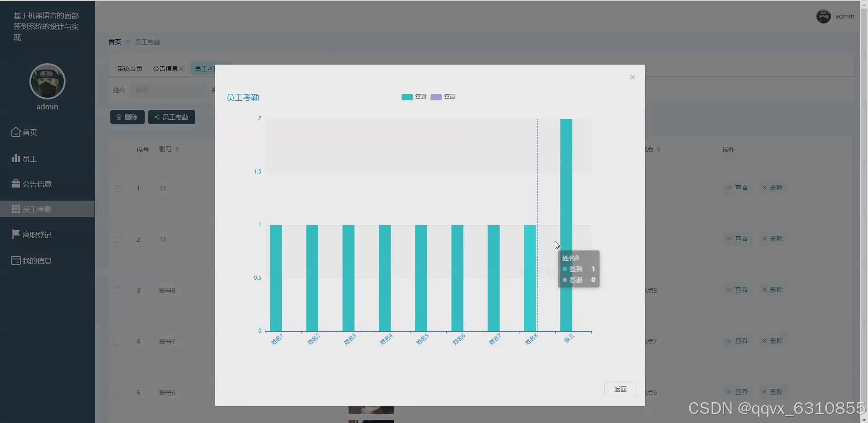Click the 张三 bar in chart
Screen dimensions: 868x423
(566, 225)
